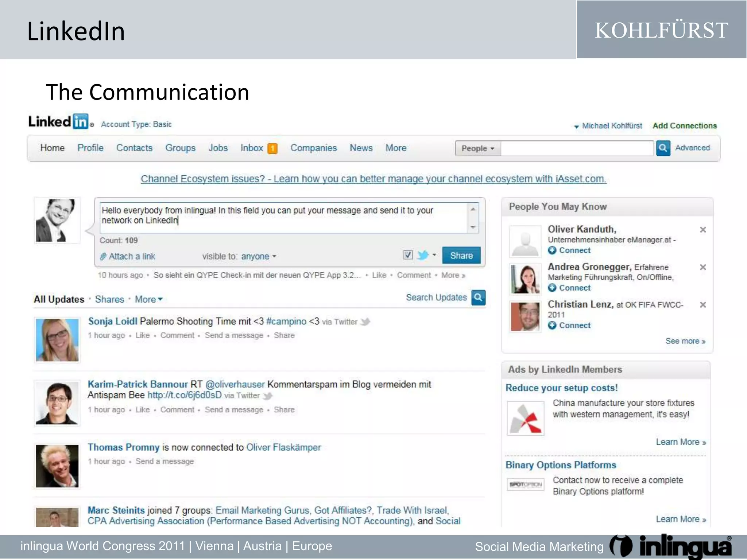This screenshot has width=747, height=560.
Task: Click the paperclip Attach a link icon
Action: [x=104, y=257]
